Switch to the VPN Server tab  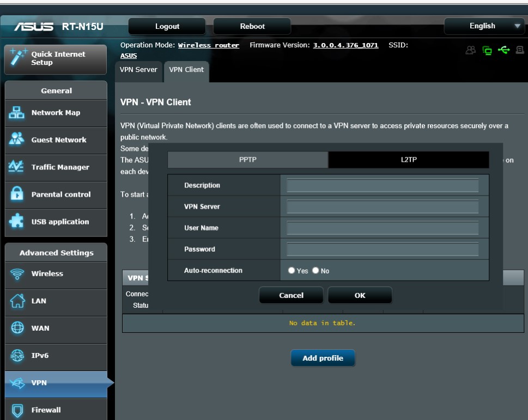[x=138, y=70]
